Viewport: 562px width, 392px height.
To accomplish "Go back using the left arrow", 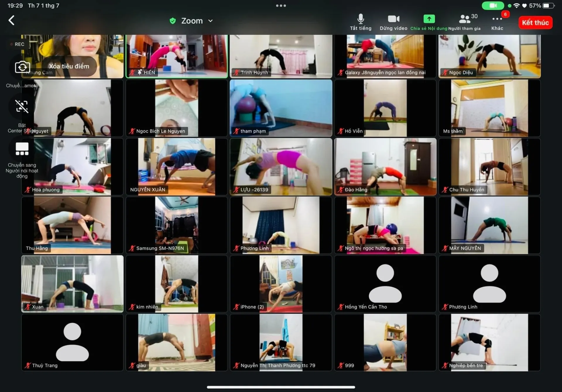I will [x=12, y=20].
